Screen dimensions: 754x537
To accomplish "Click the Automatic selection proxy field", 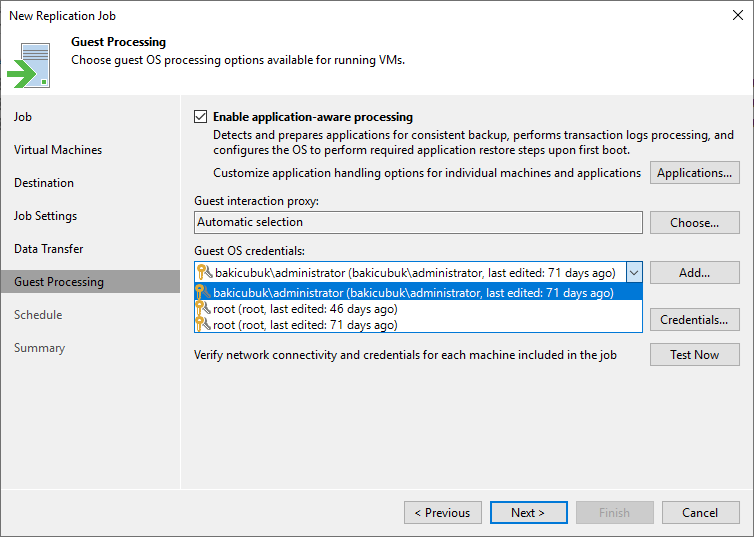I will [x=418, y=222].
